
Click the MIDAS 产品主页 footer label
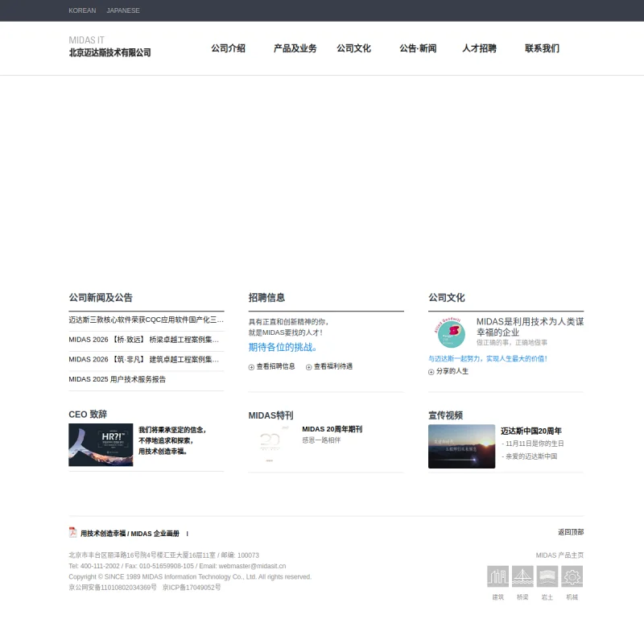pos(559,555)
